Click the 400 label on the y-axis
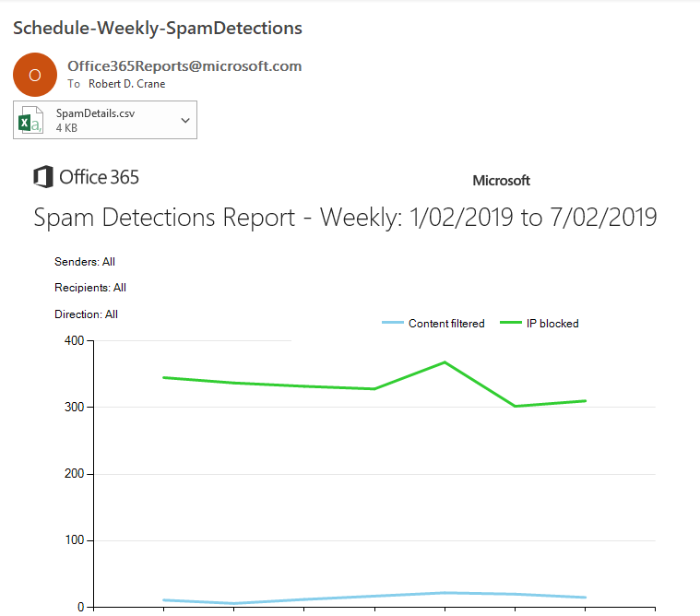700x616 pixels. [73, 341]
